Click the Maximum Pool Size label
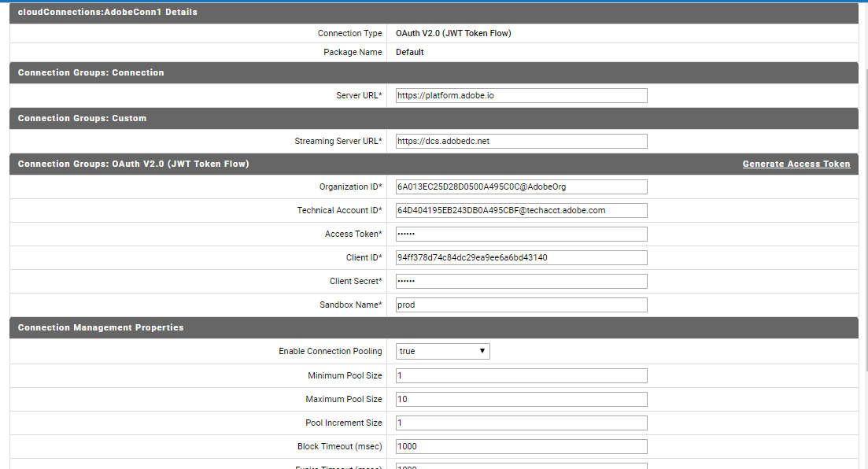The height and width of the screenshot is (469, 868). (344, 399)
